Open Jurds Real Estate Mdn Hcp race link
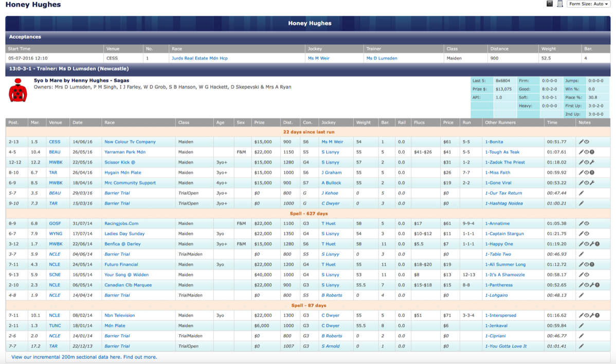The image size is (616, 364). [200, 59]
